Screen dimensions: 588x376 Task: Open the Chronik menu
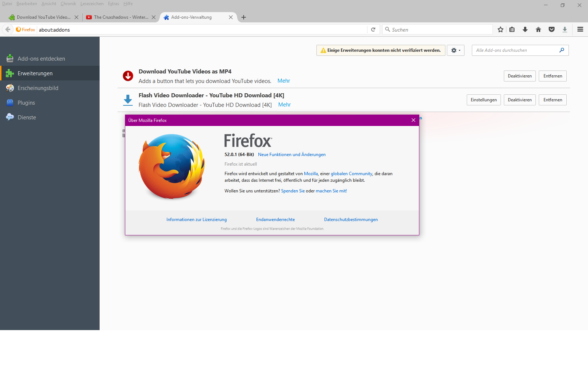[68, 4]
